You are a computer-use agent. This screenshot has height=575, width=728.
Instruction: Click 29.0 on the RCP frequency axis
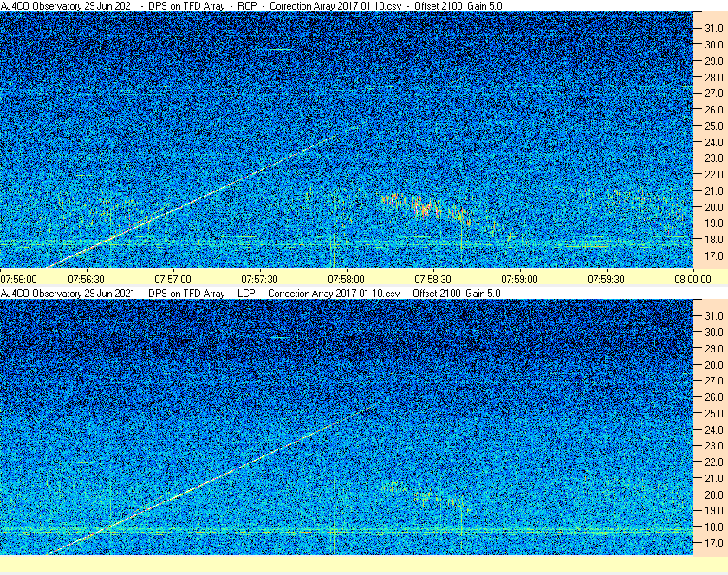point(714,61)
